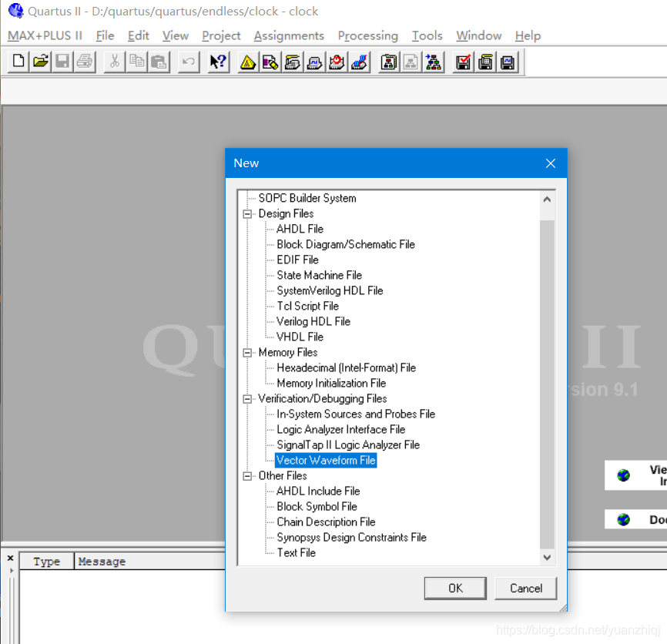Open the Processing menu
The image size is (667, 644).
point(368,35)
